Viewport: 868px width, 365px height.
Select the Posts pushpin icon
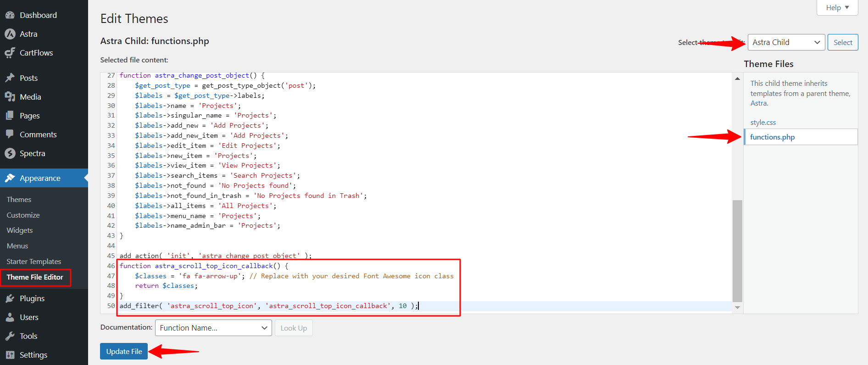(x=10, y=78)
